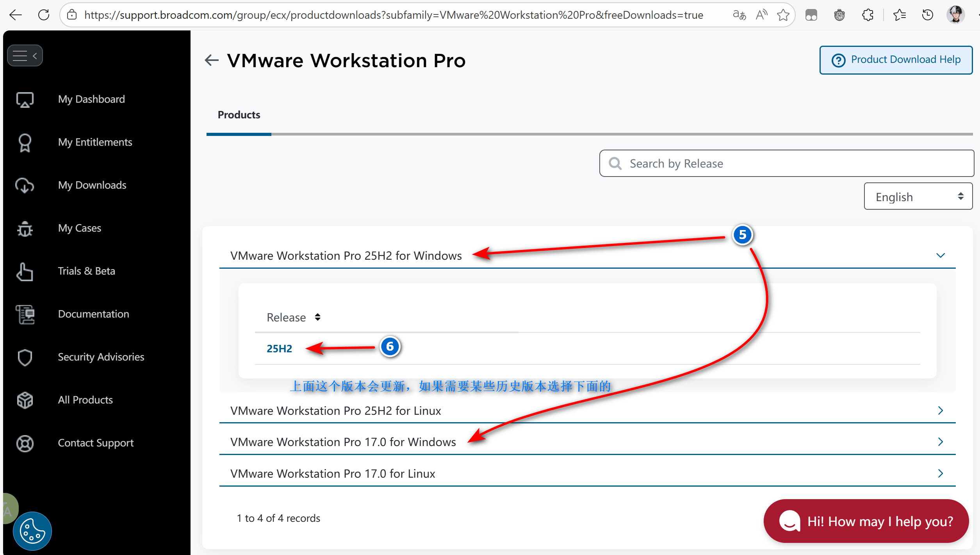Select the Products tab
980x555 pixels.
pos(239,115)
